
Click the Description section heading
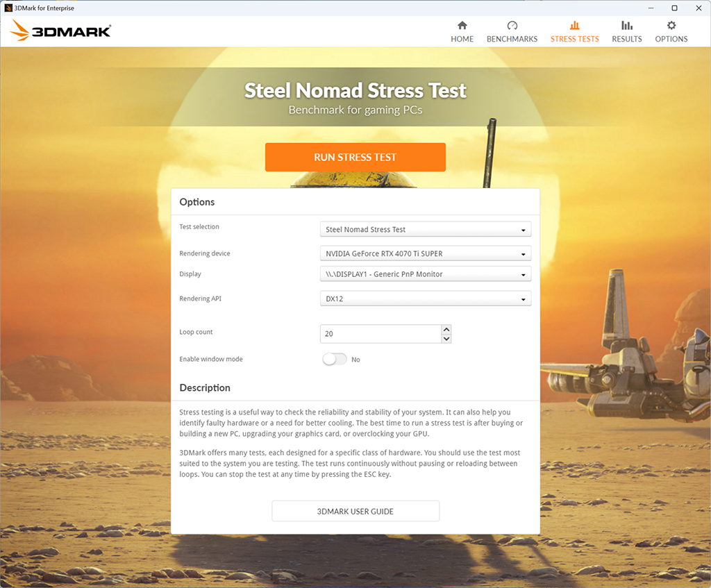tap(205, 387)
